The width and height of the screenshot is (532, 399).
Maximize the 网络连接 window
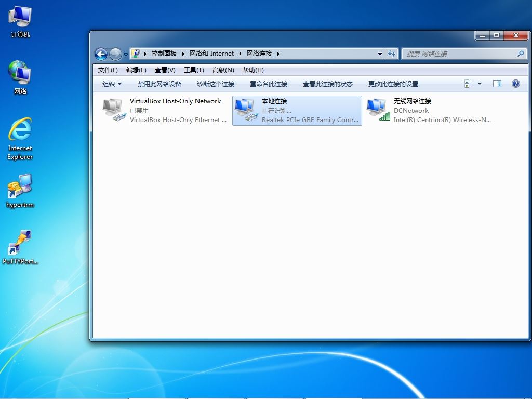point(496,35)
